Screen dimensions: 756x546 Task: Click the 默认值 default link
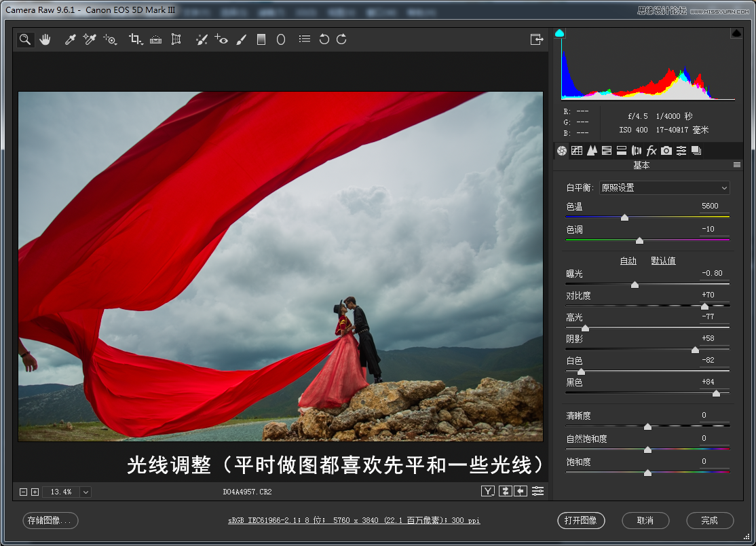coord(664,261)
